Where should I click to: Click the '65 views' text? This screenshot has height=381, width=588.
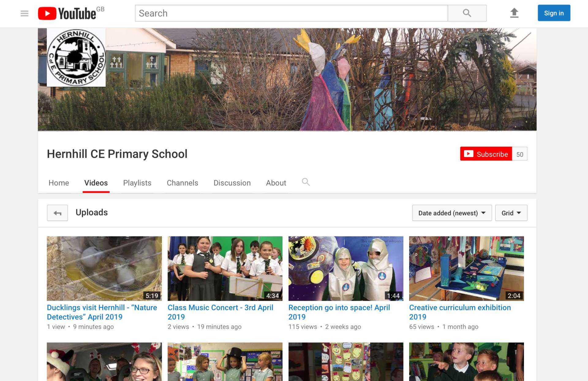[x=422, y=327]
